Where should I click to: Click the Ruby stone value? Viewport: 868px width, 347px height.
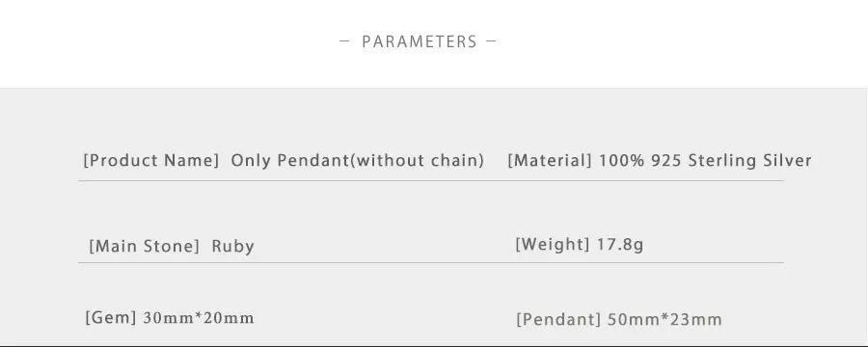point(233,247)
